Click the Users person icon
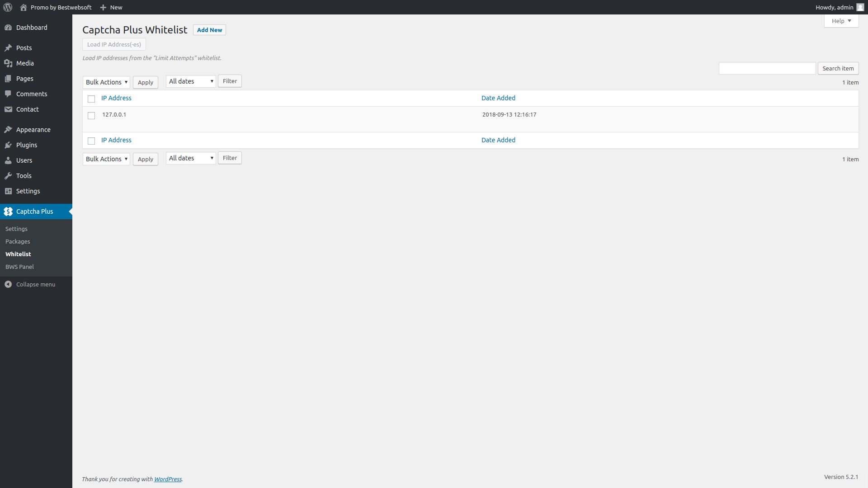The height and width of the screenshot is (488, 868). click(8, 160)
